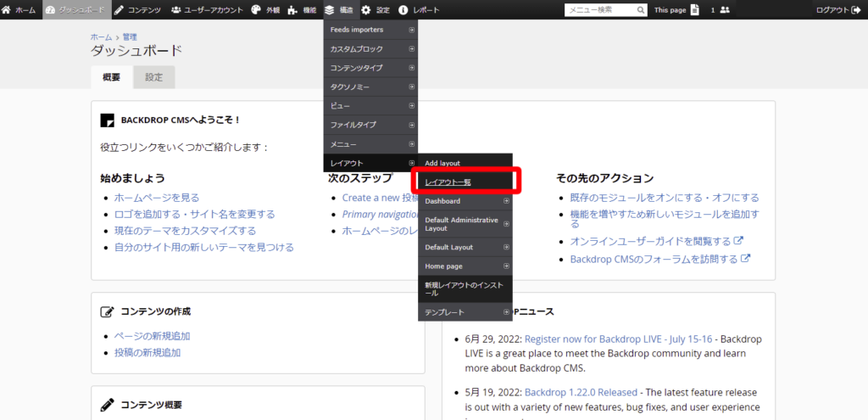Expand the Dashboard layout submenu arrow

(506, 201)
